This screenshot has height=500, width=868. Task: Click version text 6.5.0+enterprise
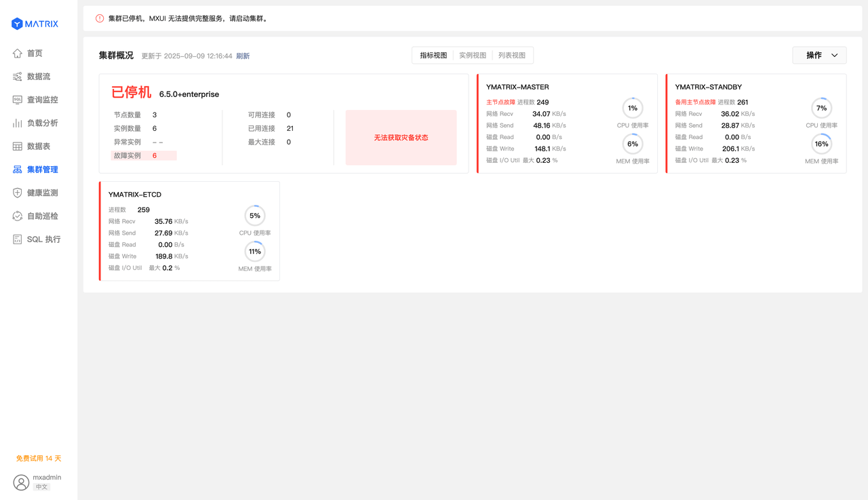click(x=189, y=94)
